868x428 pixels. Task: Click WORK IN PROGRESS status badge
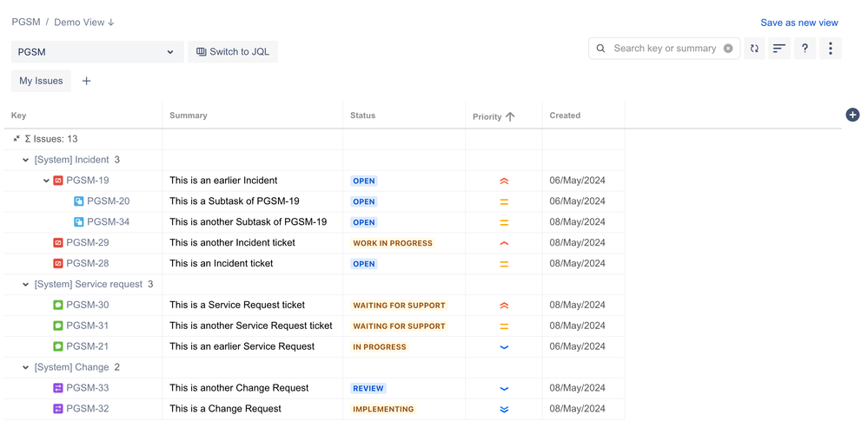pos(393,243)
